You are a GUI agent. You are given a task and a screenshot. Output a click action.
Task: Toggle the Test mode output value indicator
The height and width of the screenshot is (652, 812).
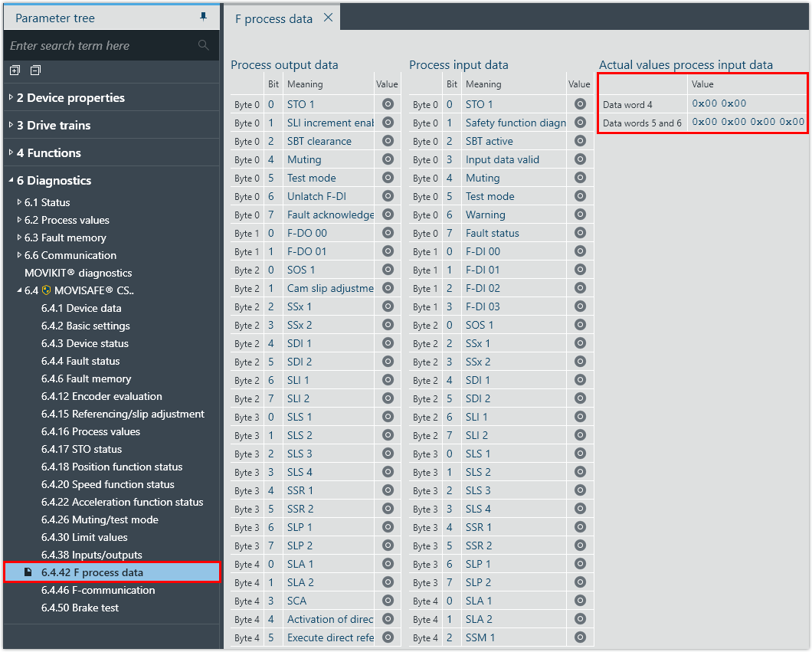click(388, 178)
